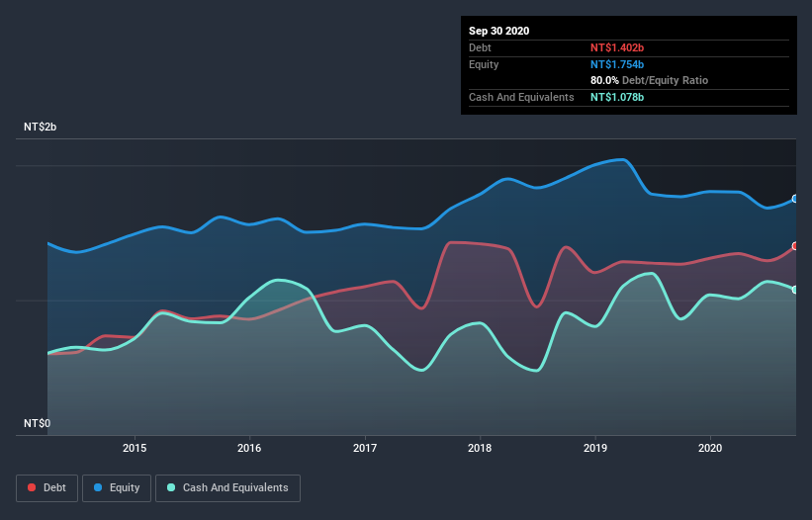Select the 2015 axis label

coord(135,448)
